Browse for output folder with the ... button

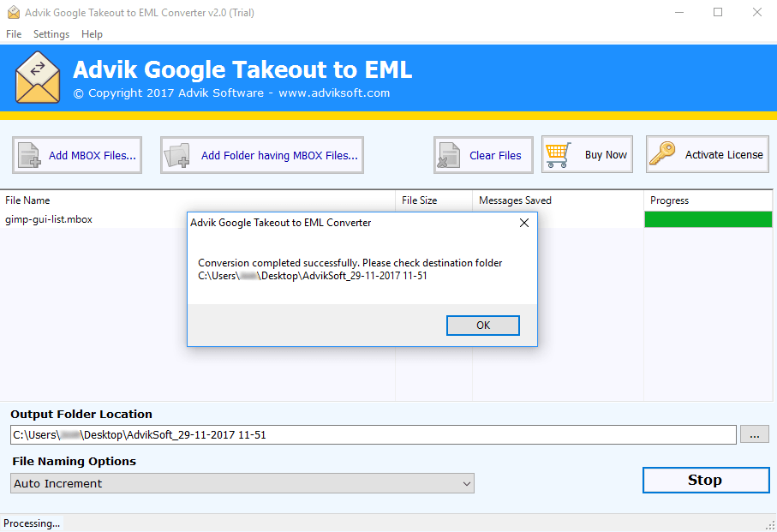(754, 435)
